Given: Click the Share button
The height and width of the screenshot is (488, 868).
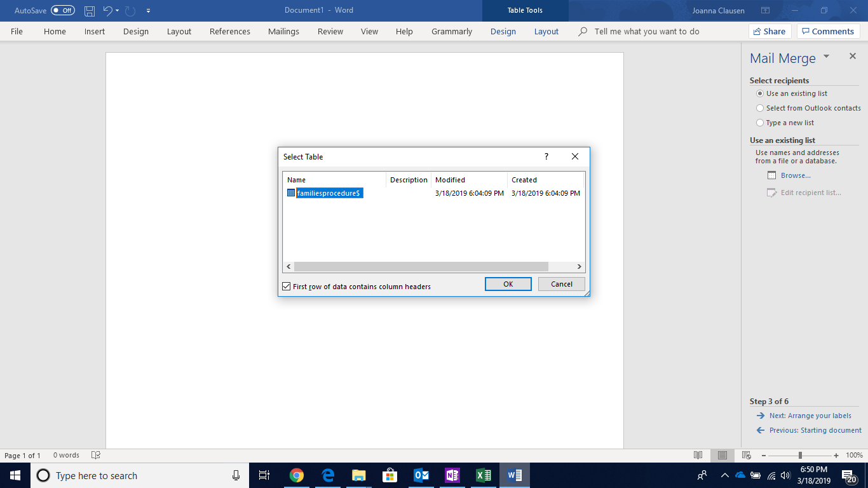Looking at the screenshot, I should 769,31.
